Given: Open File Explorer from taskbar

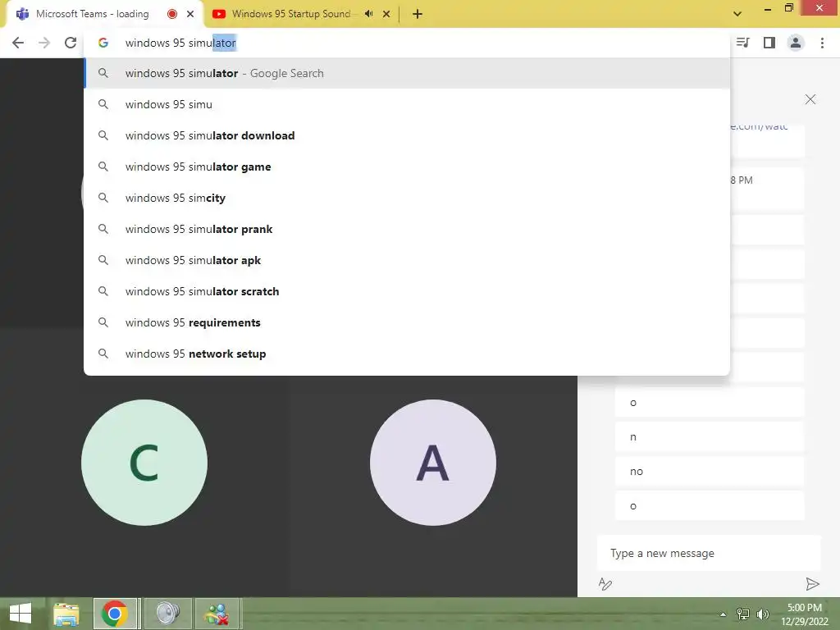Looking at the screenshot, I should 66,614.
